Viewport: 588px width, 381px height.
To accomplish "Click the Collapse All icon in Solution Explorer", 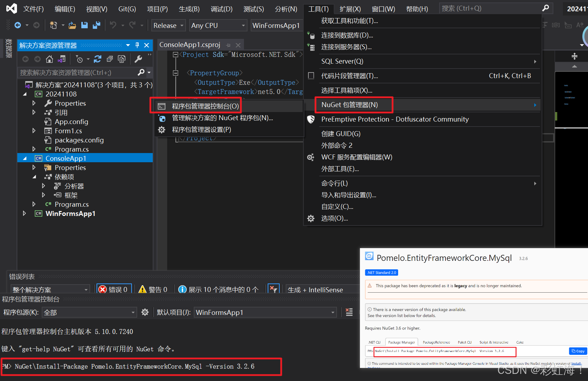I will 110,59.
